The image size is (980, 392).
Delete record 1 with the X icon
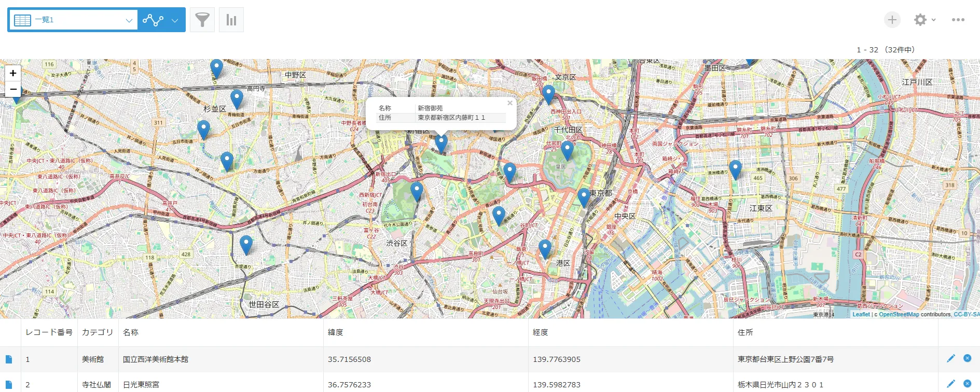point(967,358)
